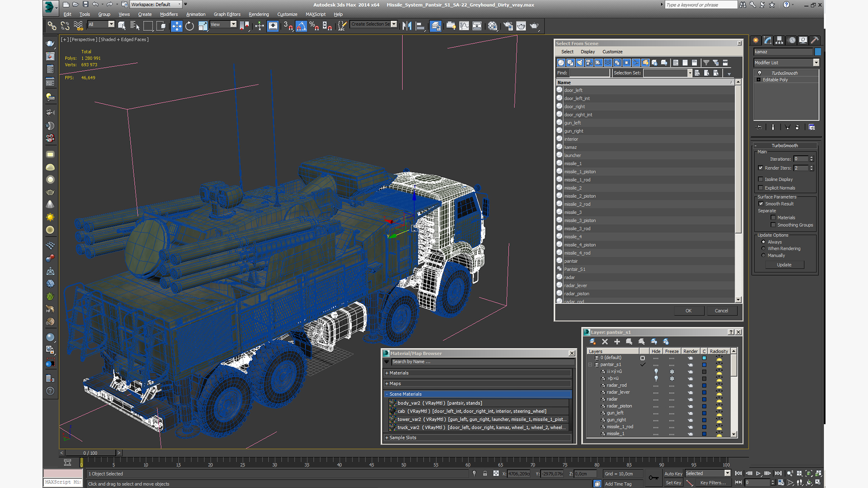Click the Key Filters button

(713, 483)
